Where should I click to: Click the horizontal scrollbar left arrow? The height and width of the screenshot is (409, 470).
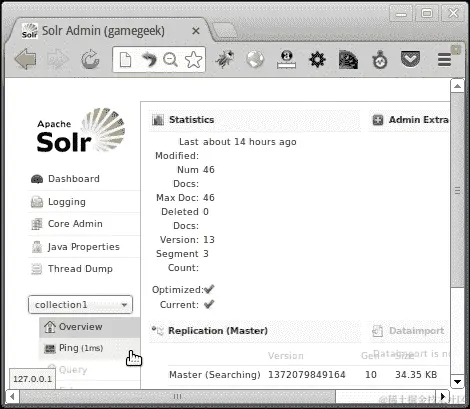12,397
